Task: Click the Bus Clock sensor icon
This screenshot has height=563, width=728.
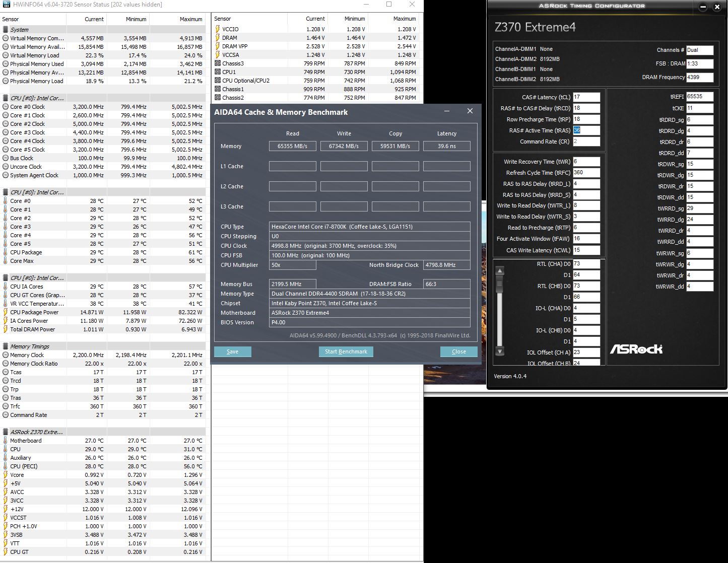Action: (6, 158)
